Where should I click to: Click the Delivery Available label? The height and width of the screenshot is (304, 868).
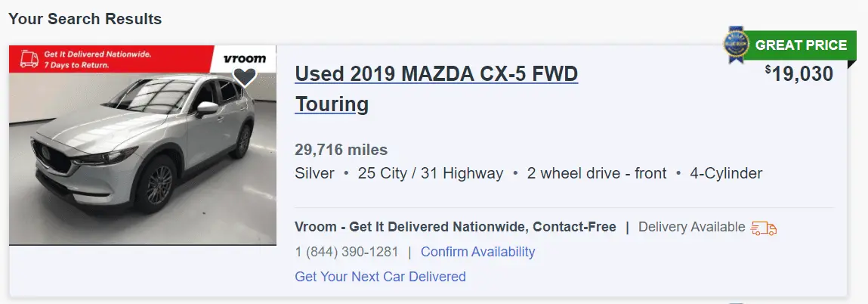point(691,227)
